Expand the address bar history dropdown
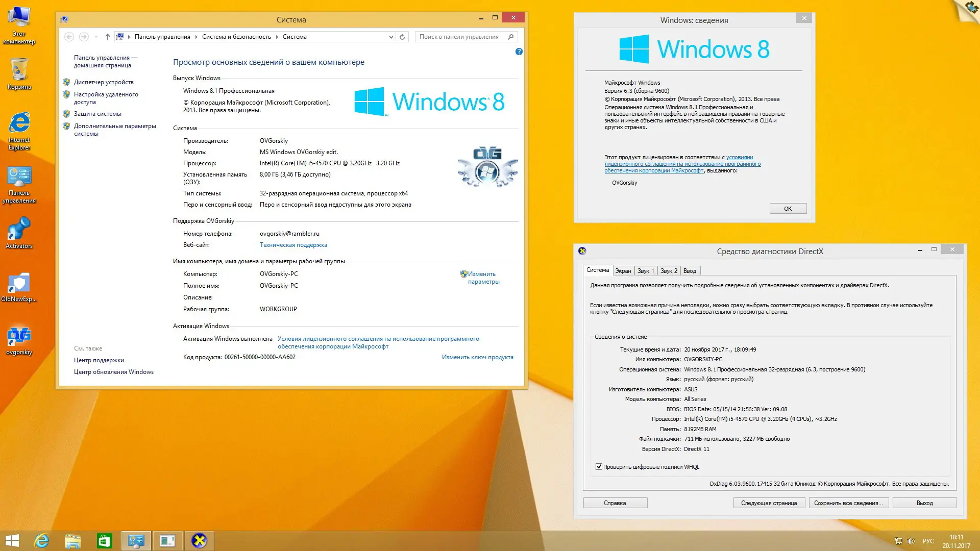980x551 pixels. [x=391, y=37]
